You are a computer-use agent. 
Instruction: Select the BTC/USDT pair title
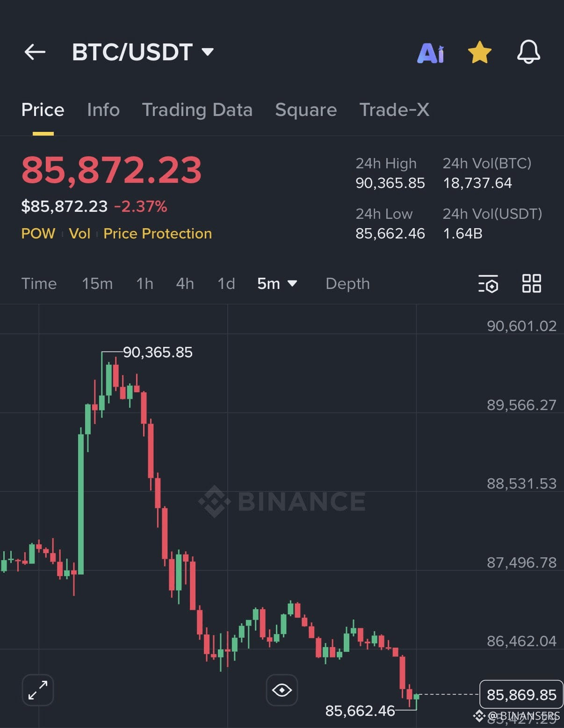point(132,52)
